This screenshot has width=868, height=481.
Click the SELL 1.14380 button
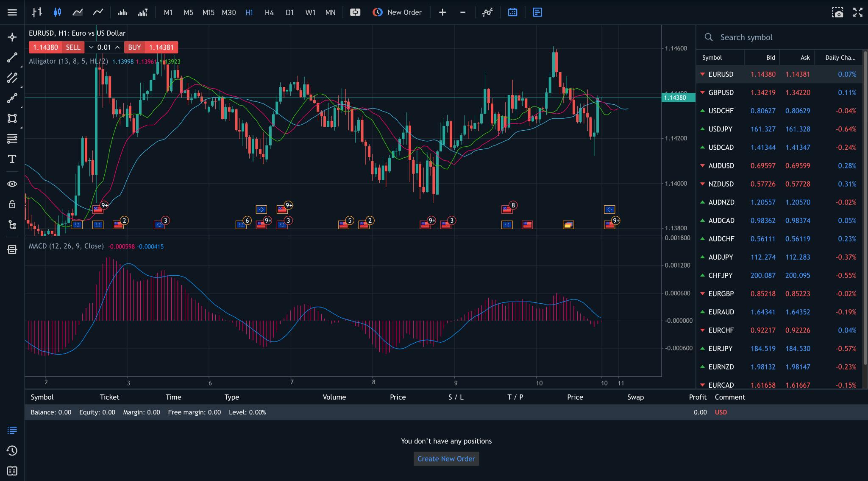tap(57, 47)
